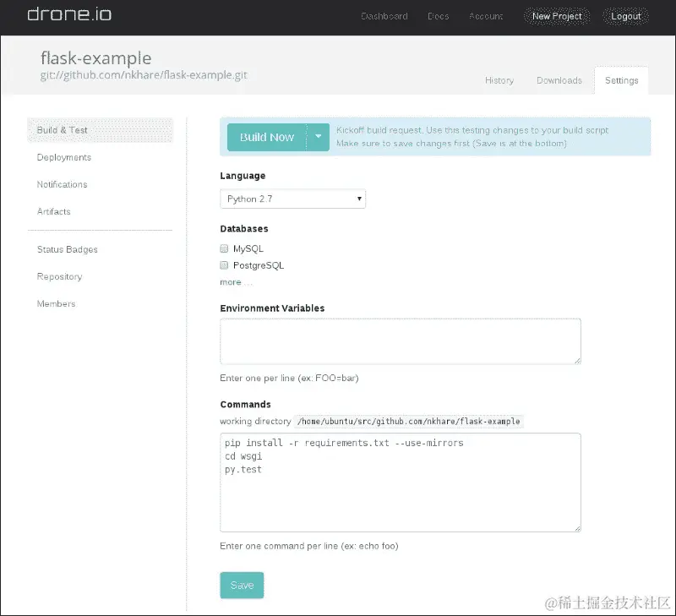This screenshot has height=616, width=676.
Task: Enable the PostgreSQL database checkbox
Action: pos(224,265)
